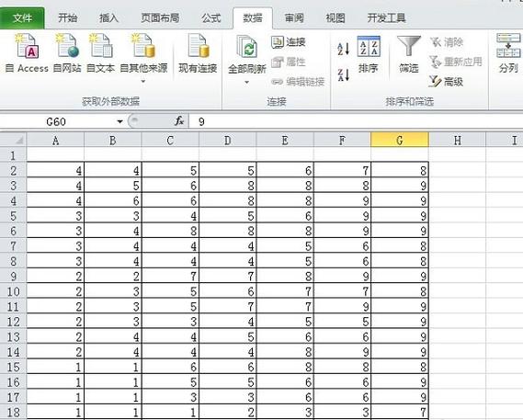Sort descending Z to A
This screenshot has width=523, height=420.
(343, 74)
